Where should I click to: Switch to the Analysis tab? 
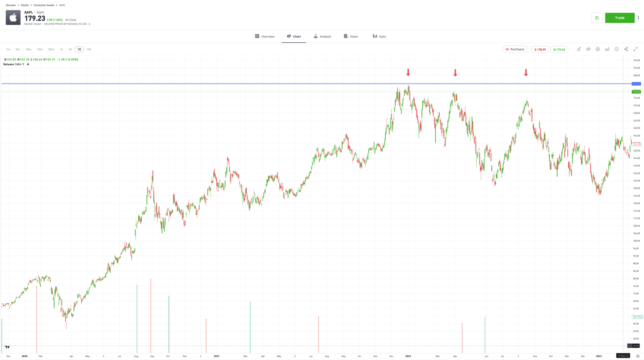(x=322, y=36)
